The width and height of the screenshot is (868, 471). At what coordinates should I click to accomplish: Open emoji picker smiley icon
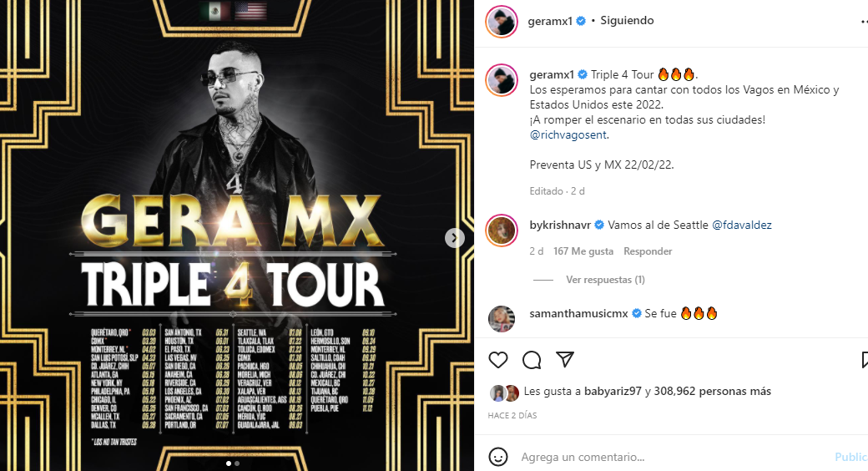[498, 457]
